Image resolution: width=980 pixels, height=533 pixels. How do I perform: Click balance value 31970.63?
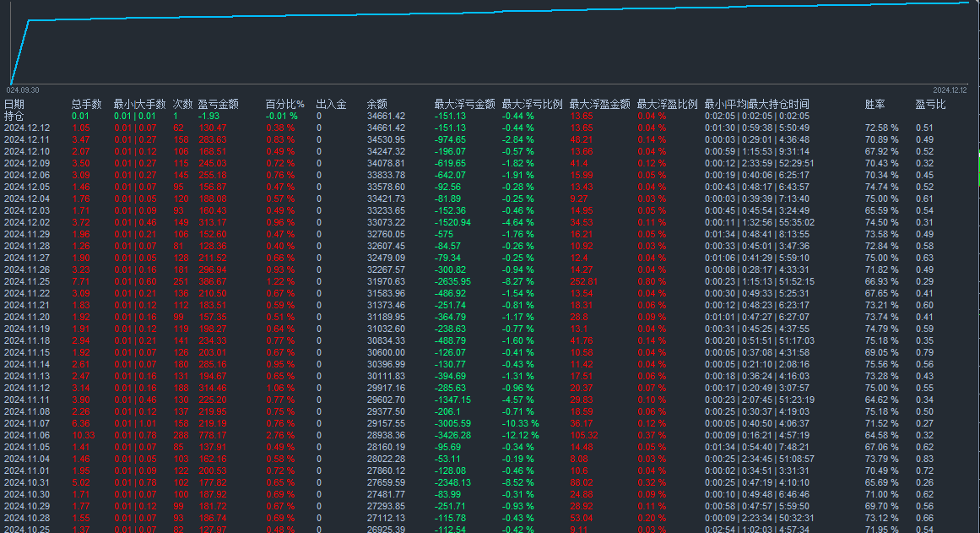pyautogui.click(x=386, y=281)
